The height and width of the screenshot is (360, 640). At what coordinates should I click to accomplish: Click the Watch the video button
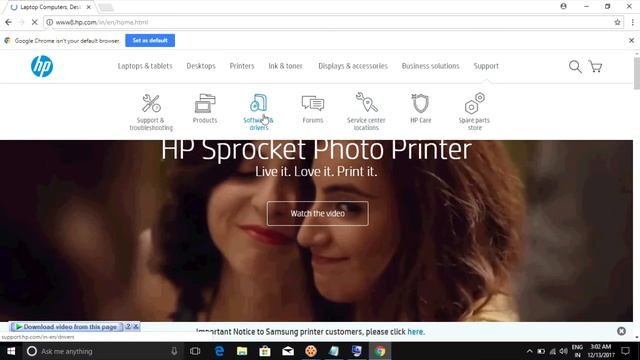point(318,213)
